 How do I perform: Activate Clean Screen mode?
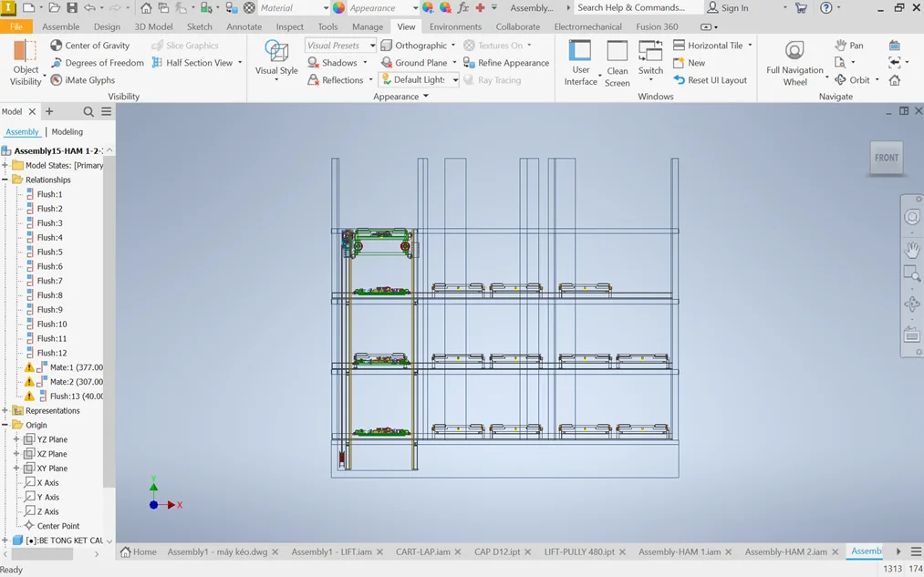coord(617,63)
